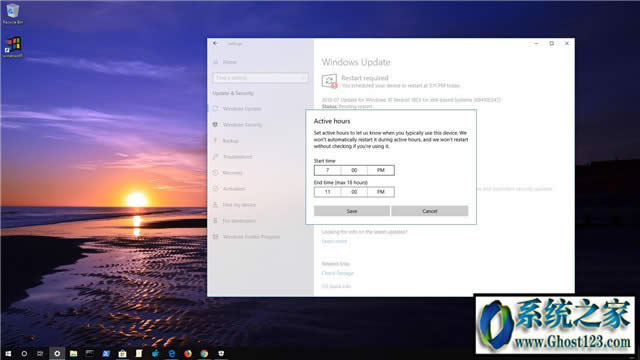The width and height of the screenshot is (640, 360).
Task: Open the start time minutes picker
Action: 354,170
